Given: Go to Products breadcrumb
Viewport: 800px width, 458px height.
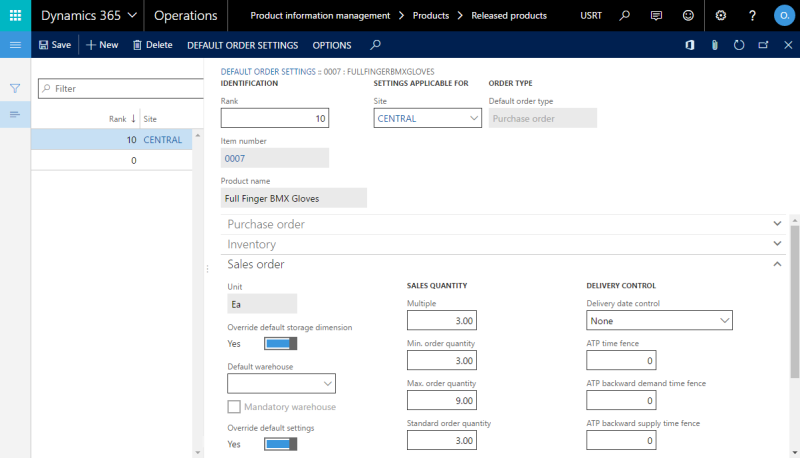Looking at the screenshot, I should point(431,16).
